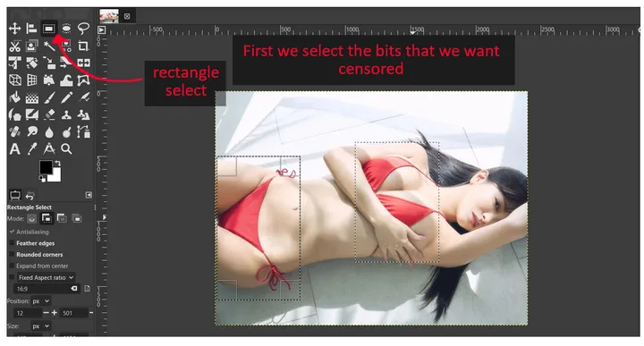Select the Perspective Clone tool
Image resolution: width=644 pixels, height=346 pixels.
[83, 114]
